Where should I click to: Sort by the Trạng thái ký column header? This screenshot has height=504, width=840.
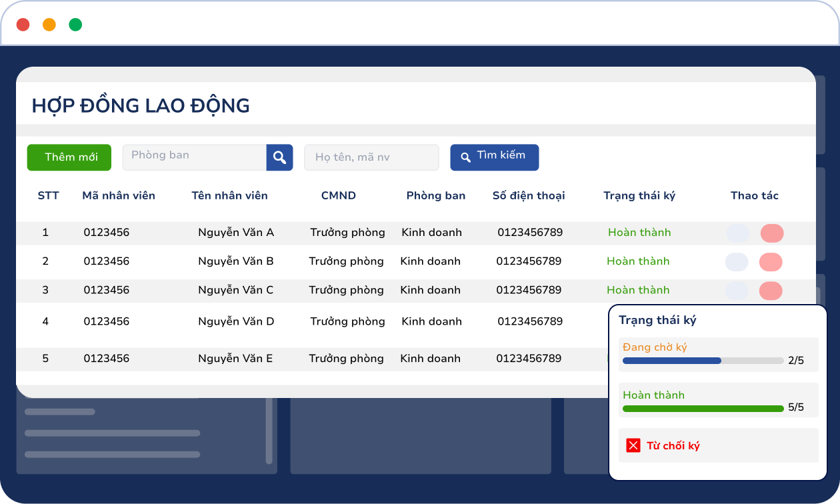tap(639, 195)
